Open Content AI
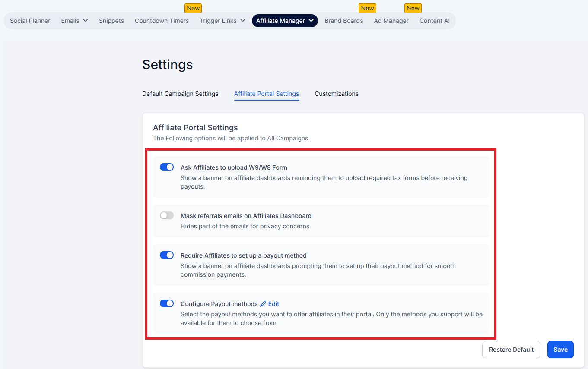 click(435, 21)
